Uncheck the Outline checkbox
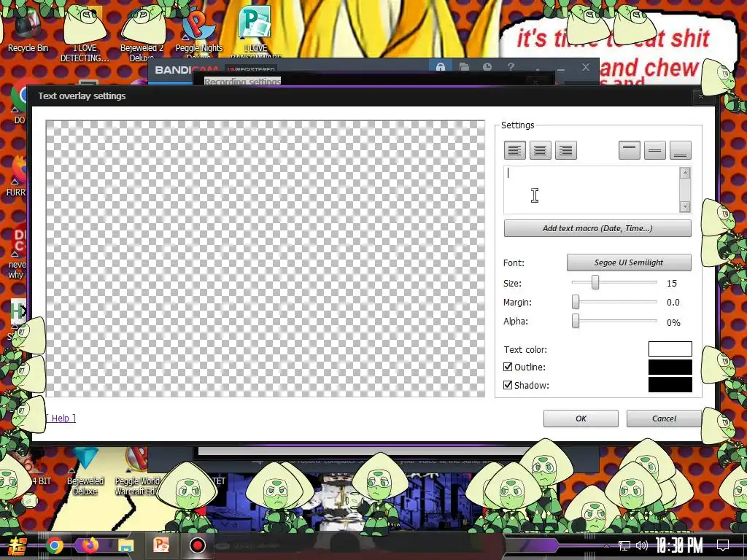 508,367
